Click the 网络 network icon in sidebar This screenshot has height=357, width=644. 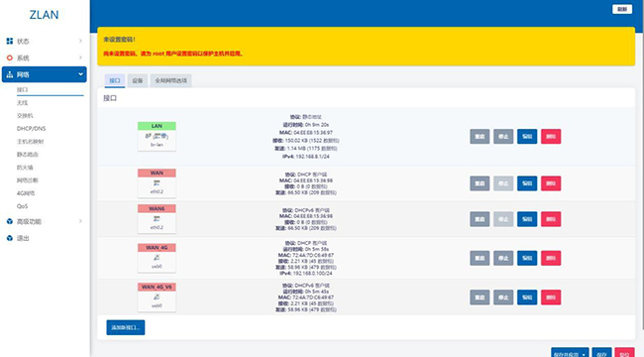10,74
